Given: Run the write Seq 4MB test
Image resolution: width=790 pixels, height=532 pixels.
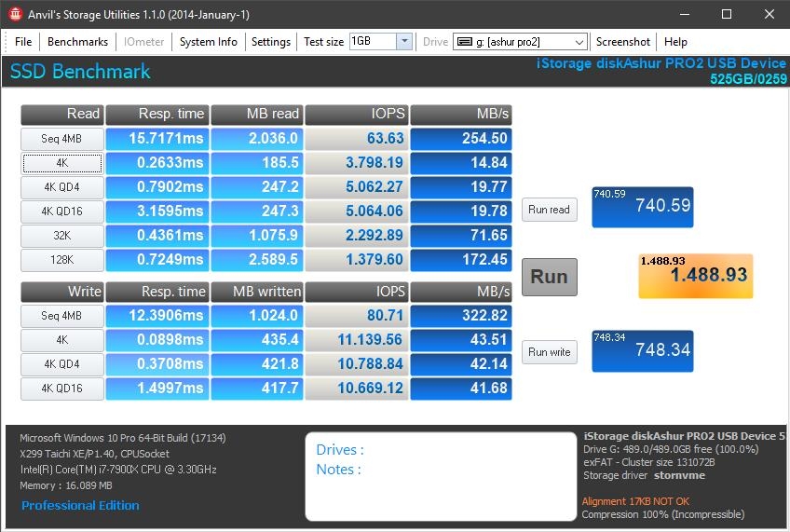Looking at the screenshot, I should (62, 316).
